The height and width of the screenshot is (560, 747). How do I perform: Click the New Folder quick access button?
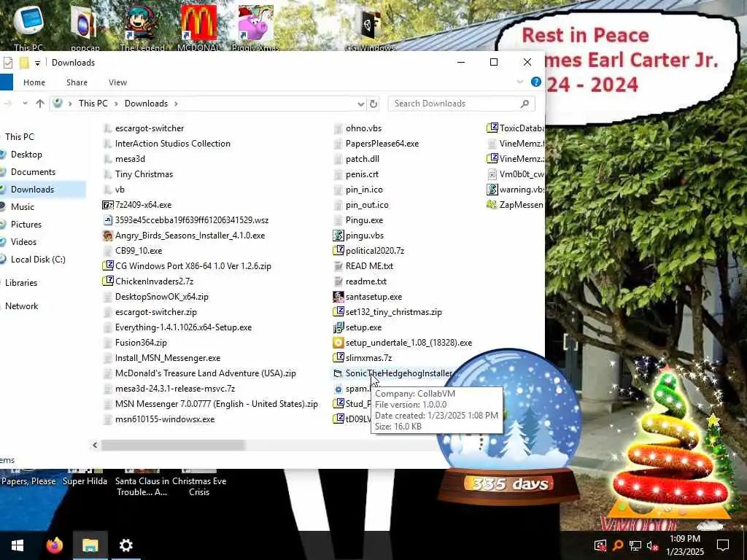(x=24, y=63)
